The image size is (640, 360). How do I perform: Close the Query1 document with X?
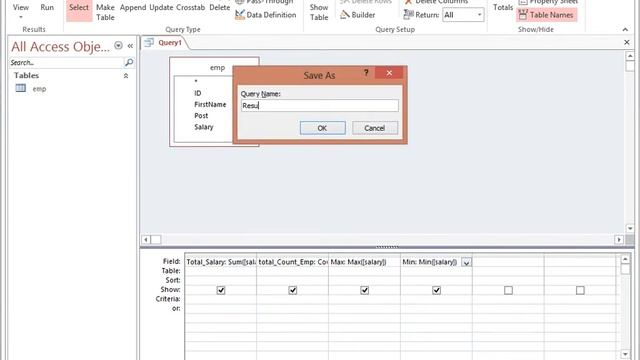pos(627,42)
